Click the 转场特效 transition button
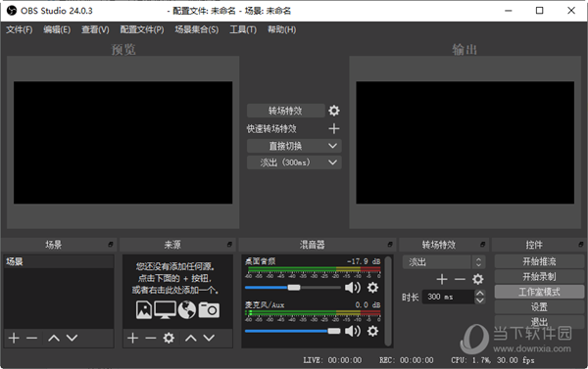Viewport: 588px width, 369px height. pyautogui.click(x=286, y=111)
